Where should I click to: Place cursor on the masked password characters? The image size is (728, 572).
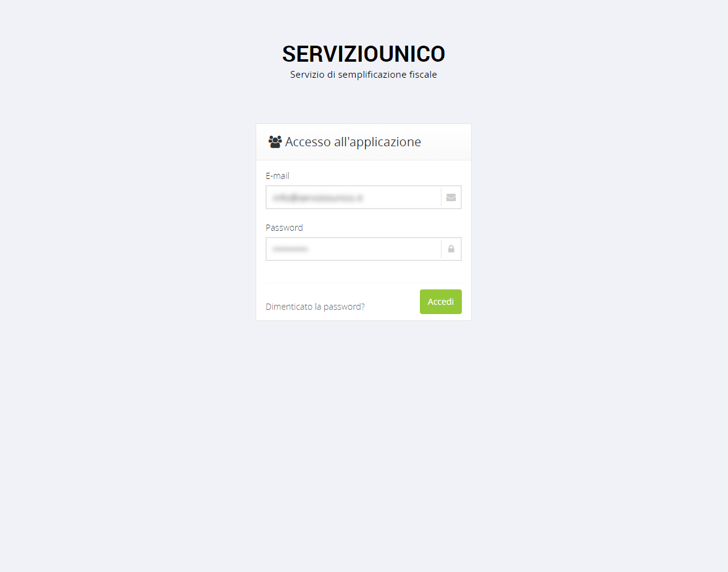point(290,249)
